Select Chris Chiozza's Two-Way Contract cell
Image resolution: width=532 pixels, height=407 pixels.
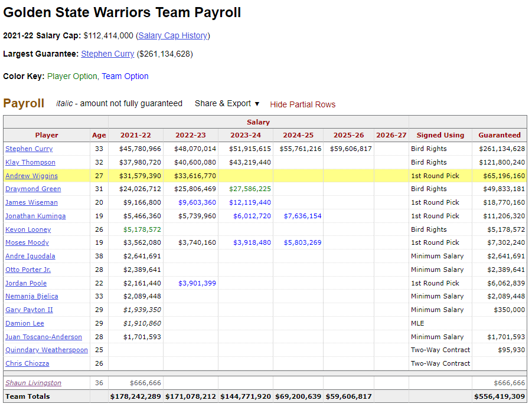pos(440,363)
